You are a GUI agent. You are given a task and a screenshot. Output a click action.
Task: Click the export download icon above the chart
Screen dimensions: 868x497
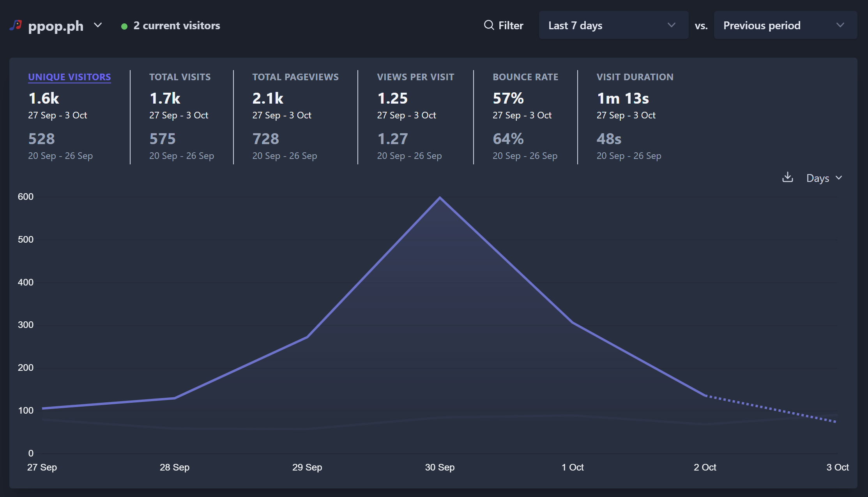(788, 178)
